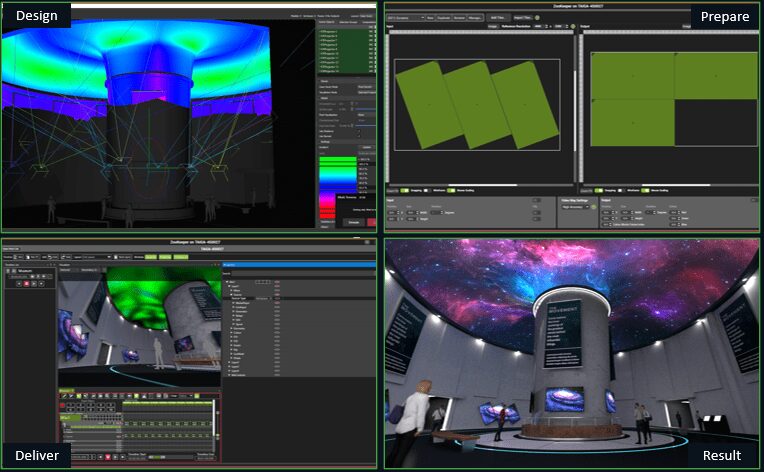The width and height of the screenshot is (764, 472).
Task: Click play button under Museum timeline
Action: [x=34, y=283]
